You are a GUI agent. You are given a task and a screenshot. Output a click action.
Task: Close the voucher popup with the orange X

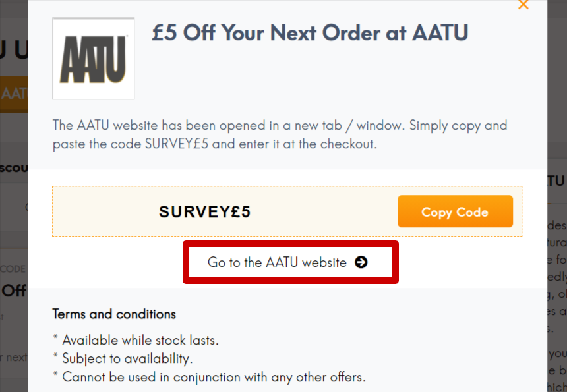[x=523, y=5]
